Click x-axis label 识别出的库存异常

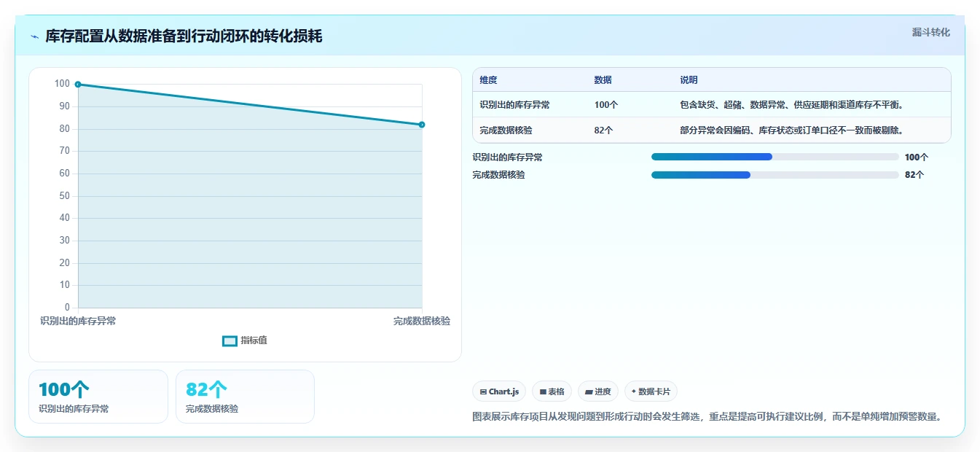click(78, 321)
